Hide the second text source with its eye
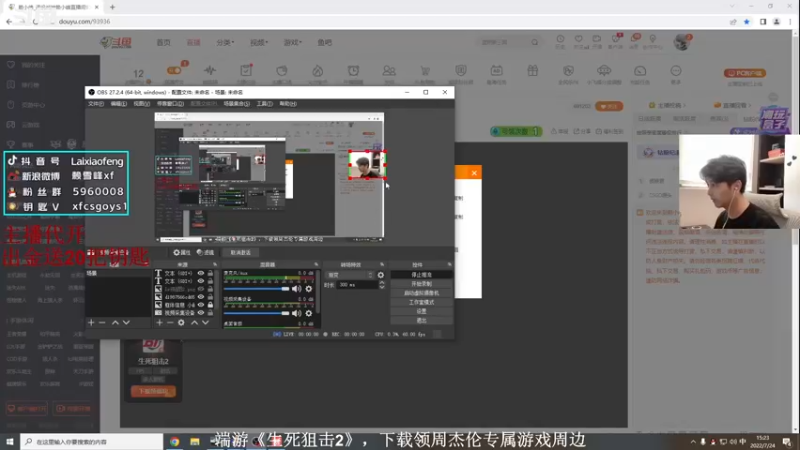Viewport: 800px width, 450px height. [201, 281]
